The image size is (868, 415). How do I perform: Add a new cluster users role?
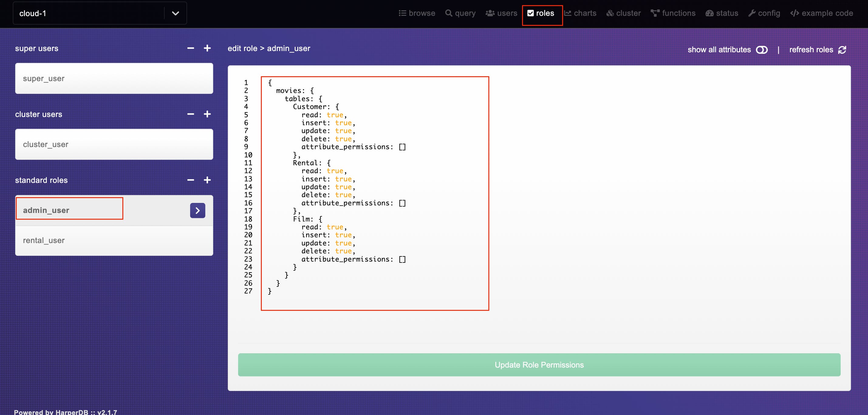tap(207, 114)
